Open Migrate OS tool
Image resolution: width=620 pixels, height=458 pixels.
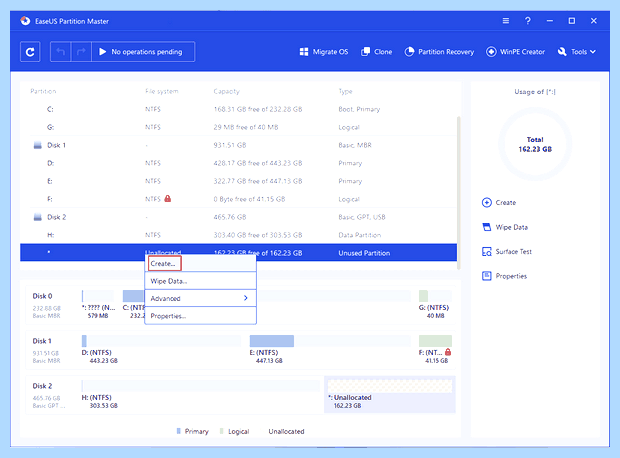pos(324,52)
